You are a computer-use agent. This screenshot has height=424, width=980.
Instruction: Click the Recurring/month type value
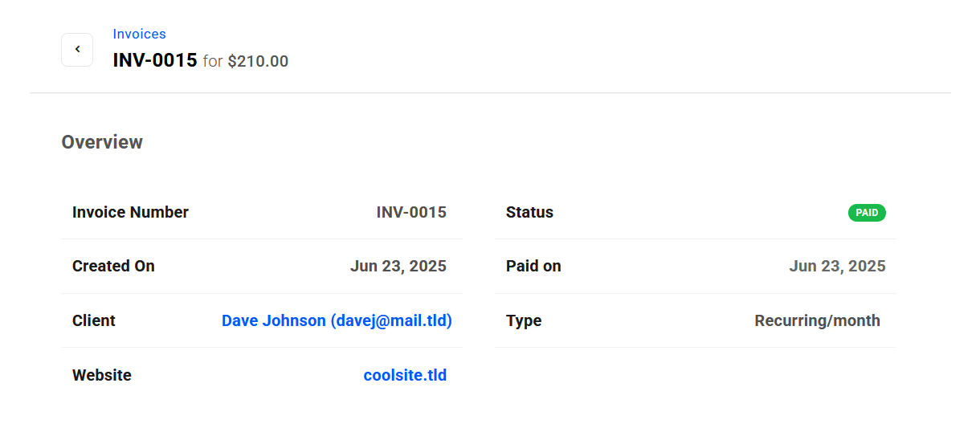point(817,320)
